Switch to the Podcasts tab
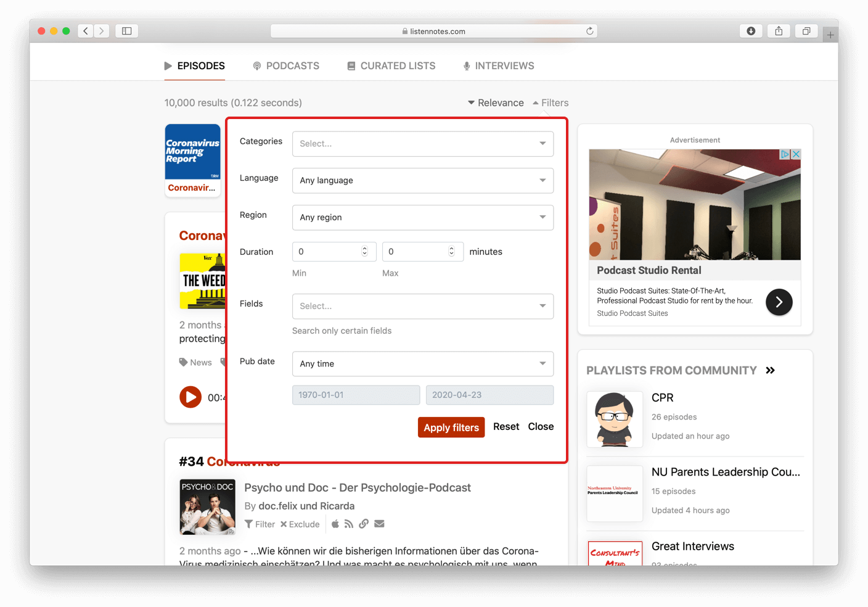The height and width of the screenshot is (607, 868). (285, 65)
